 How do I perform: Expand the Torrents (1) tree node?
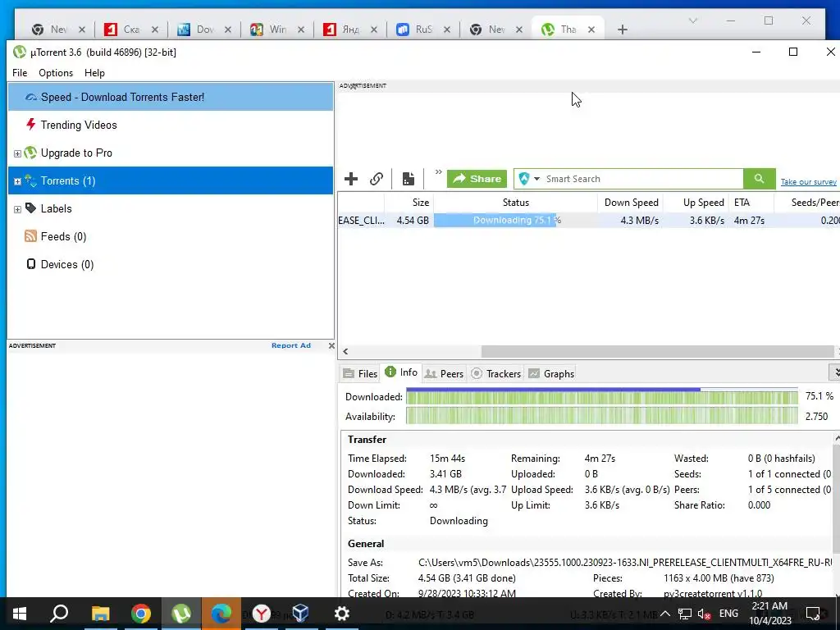17,181
